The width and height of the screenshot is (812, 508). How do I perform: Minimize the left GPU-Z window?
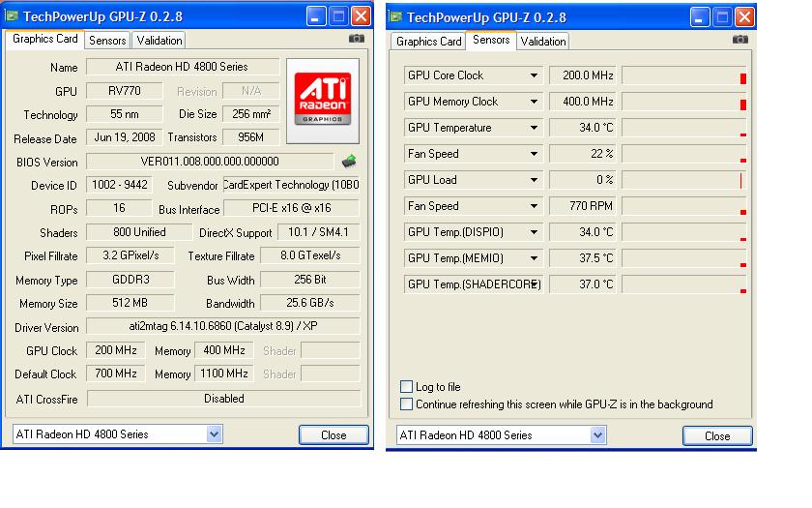315,16
